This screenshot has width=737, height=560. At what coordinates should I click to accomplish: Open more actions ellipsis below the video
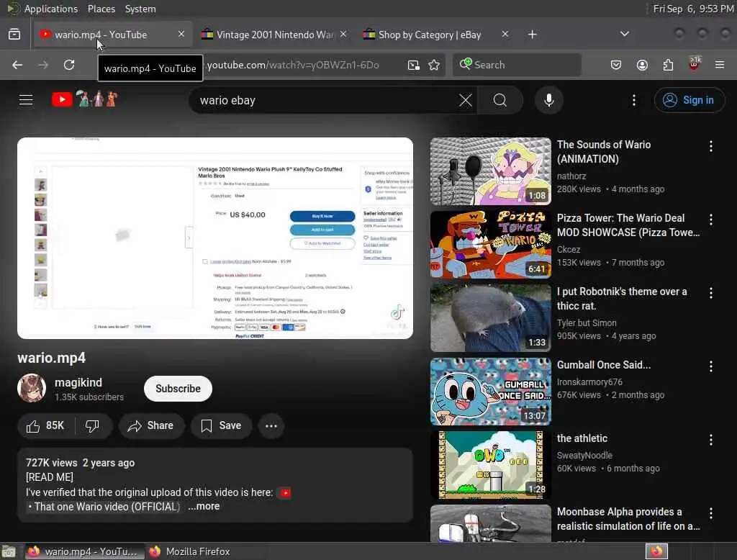(x=271, y=425)
